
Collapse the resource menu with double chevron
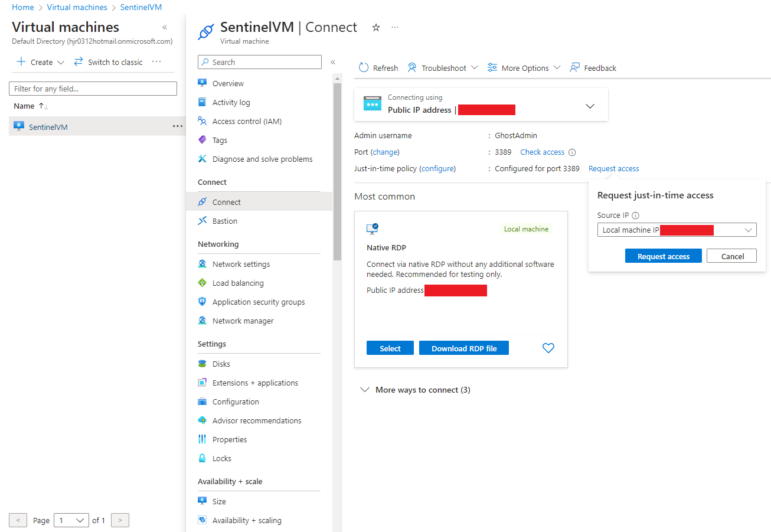(x=333, y=62)
